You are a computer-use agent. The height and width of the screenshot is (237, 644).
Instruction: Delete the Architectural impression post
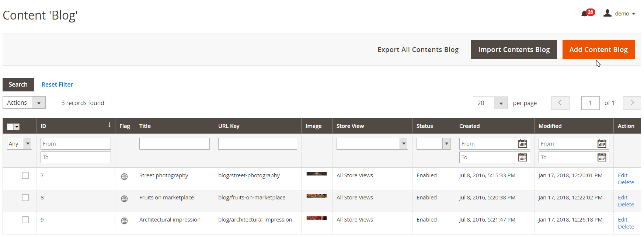coord(626,227)
